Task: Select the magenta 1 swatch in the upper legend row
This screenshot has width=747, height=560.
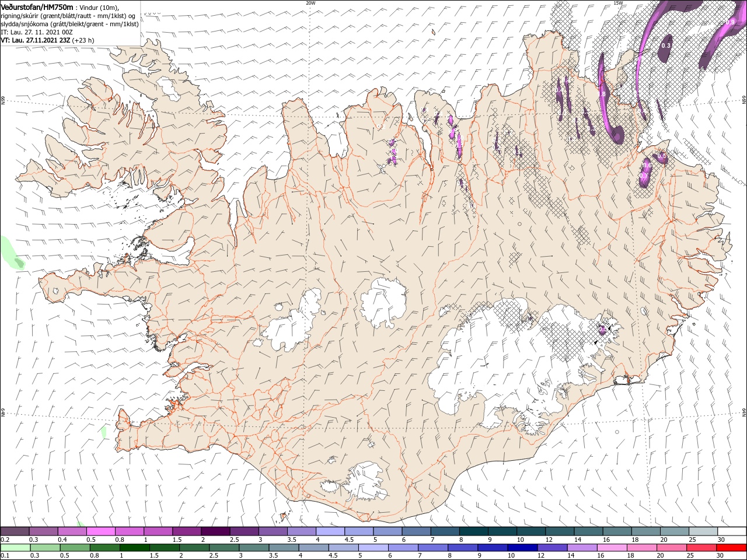Action: click(x=158, y=531)
